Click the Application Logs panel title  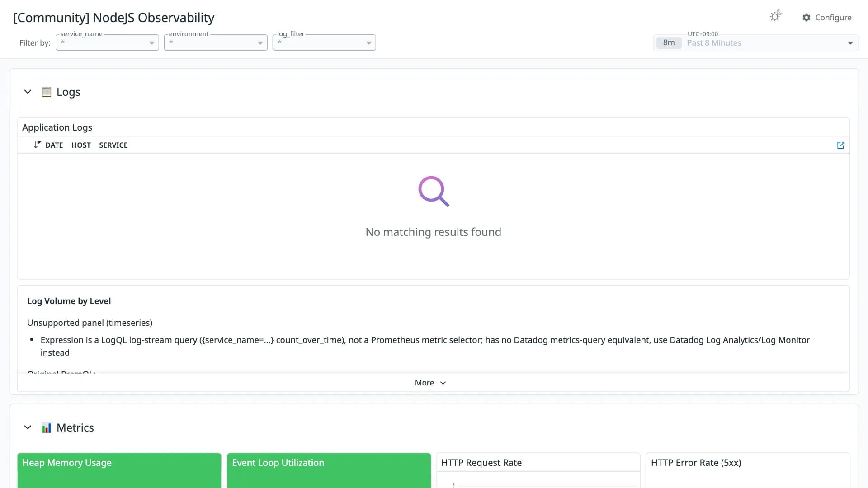pos(57,127)
